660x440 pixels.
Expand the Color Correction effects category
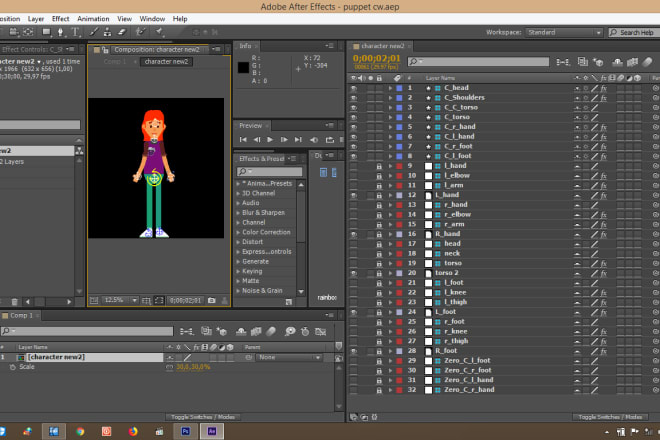click(238, 232)
